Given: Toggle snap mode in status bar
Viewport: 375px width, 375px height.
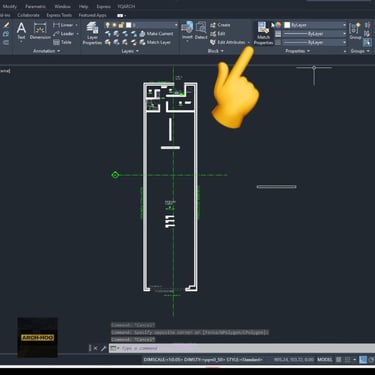Looking at the screenshot, I should [x=347, y=360].
